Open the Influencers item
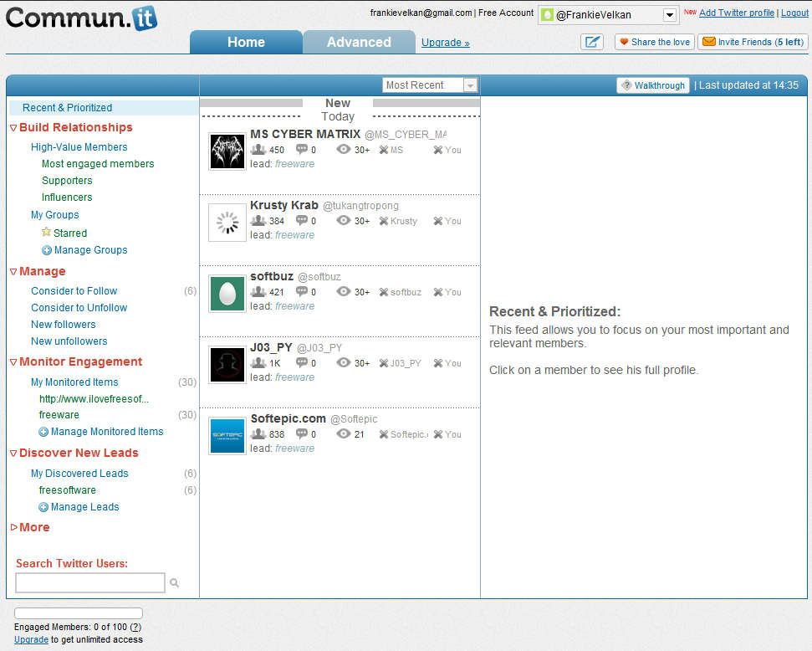The image size is (812, 651). click(x=67, y=197)
